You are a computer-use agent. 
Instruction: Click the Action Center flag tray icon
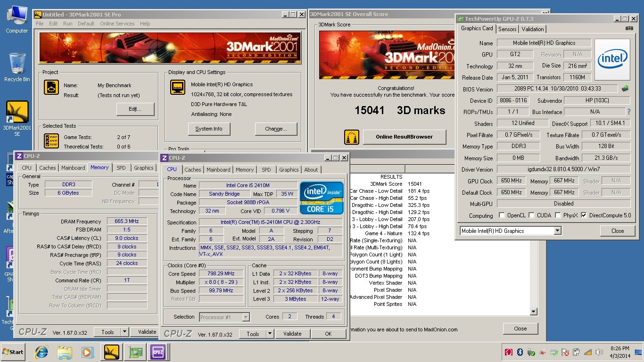[565, 352]
